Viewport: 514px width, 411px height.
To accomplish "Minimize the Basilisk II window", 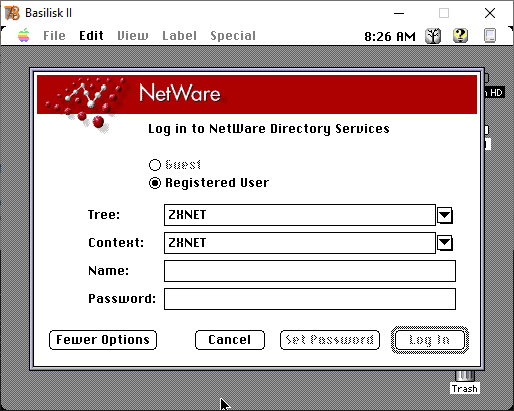I will tap(399, 13).
